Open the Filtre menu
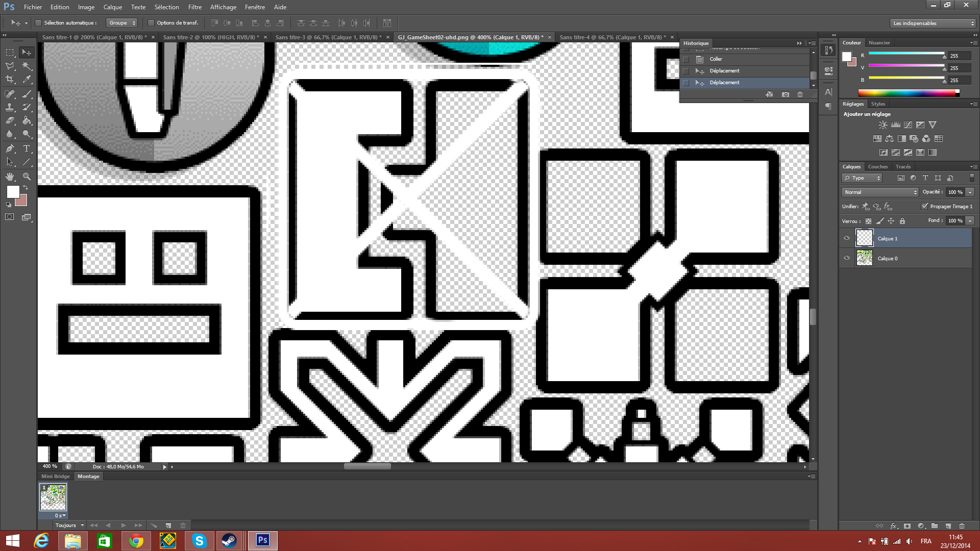This screenshot has height=551, width=980. coord(194,7)
